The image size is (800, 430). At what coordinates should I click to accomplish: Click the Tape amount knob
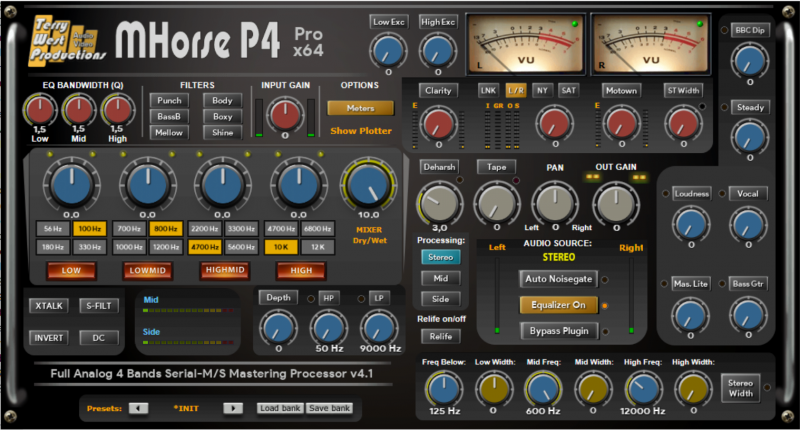pos(496,203)
